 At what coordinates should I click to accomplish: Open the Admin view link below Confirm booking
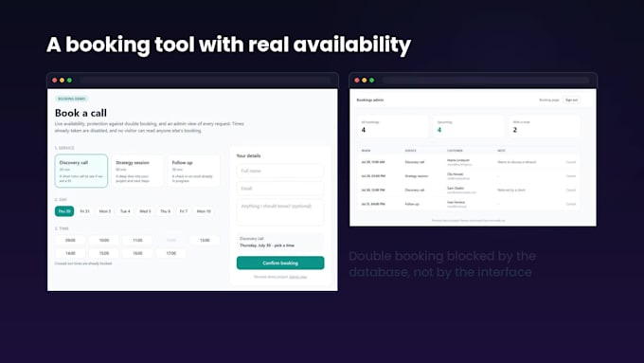[298, 277]
